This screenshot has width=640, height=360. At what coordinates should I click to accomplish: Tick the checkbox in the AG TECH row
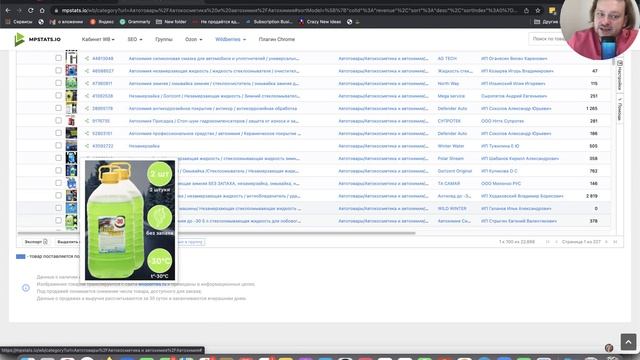click(58, 58)
